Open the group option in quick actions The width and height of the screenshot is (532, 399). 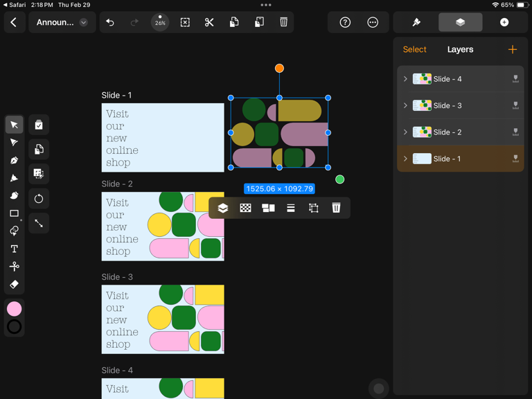click(x=268, y=208)
